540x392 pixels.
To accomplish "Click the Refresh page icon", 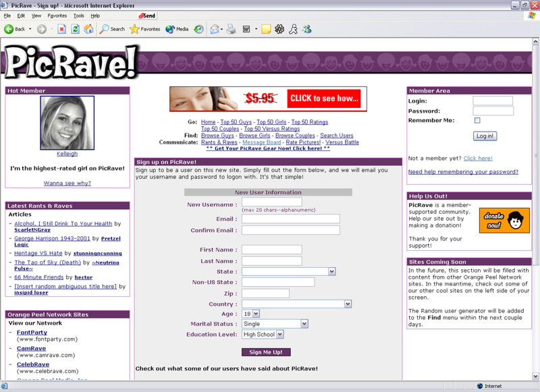I will (75, 29).
